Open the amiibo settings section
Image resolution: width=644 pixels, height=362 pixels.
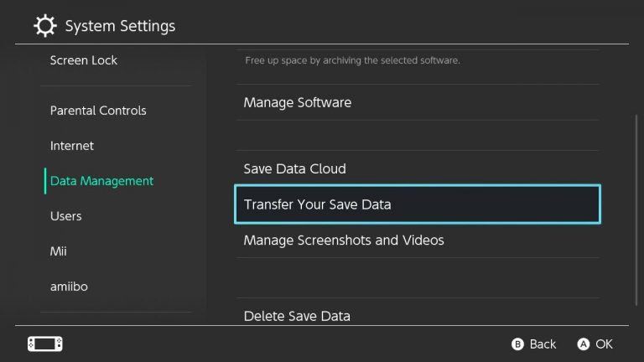[69, 287]
